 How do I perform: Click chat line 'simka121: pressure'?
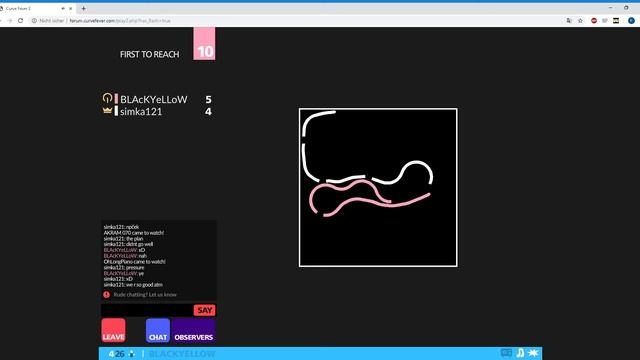(124, 267)
